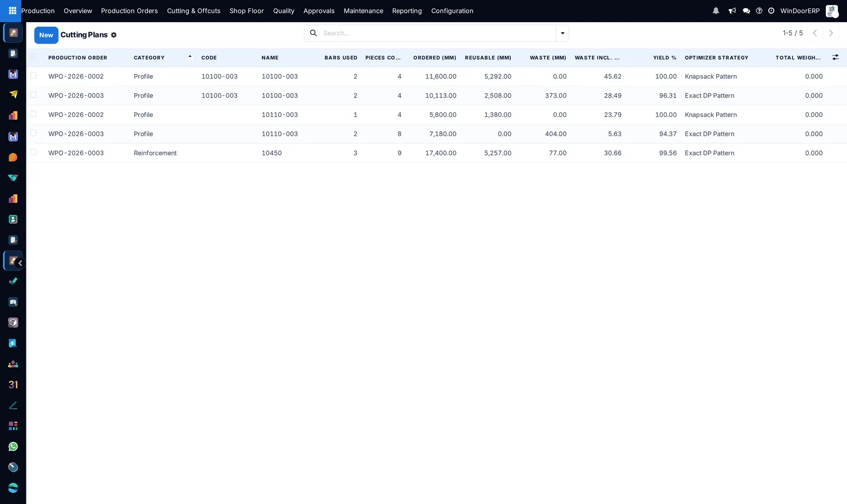Open the Configuration menu

pyautogui.click(x=452, y=11)
